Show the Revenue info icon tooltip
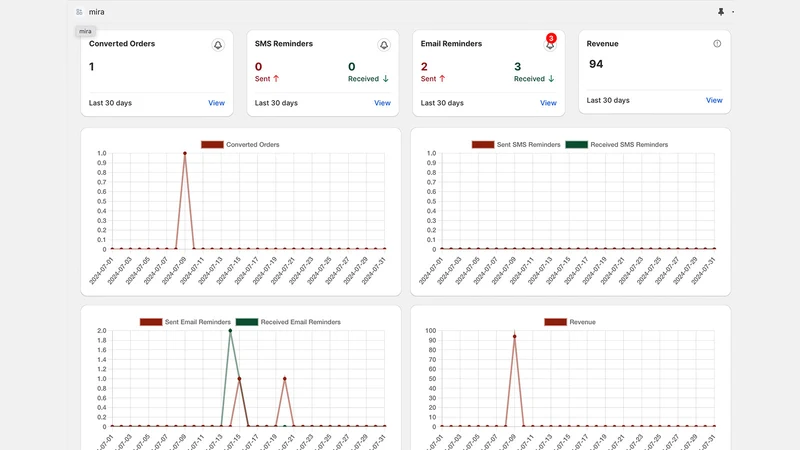This screenshot has height=450, width=800. 717,43
